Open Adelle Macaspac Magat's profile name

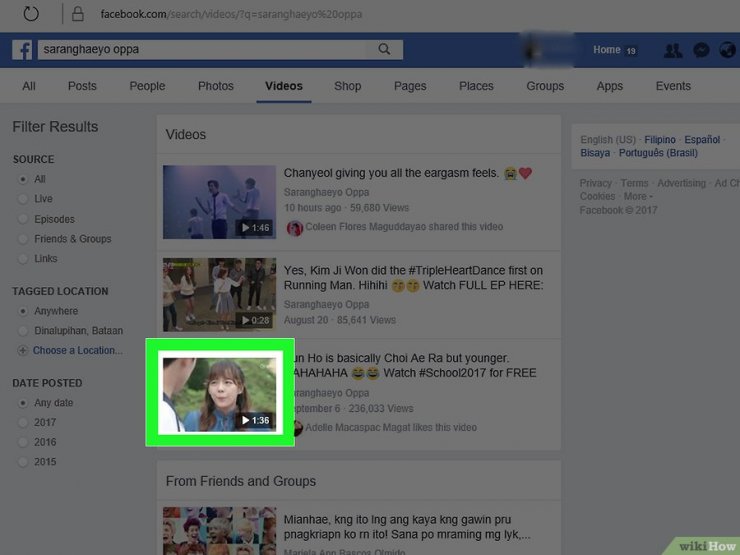tap(359, 428)
